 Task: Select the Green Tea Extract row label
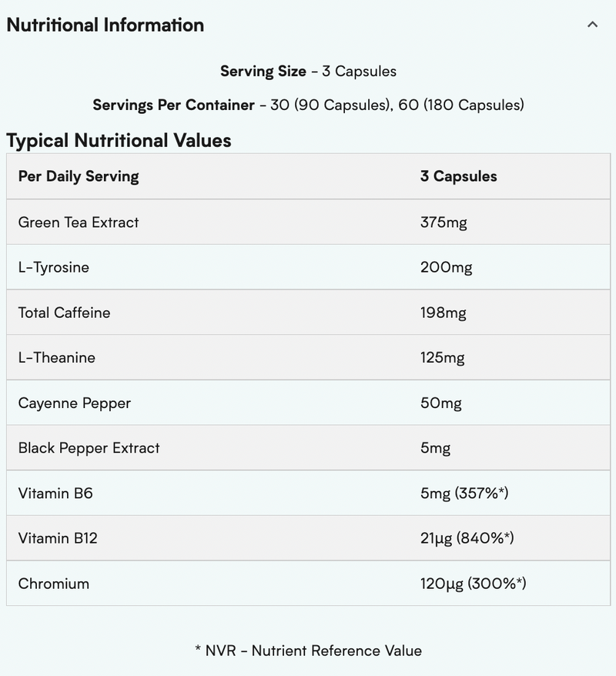(x=79, y=223)
